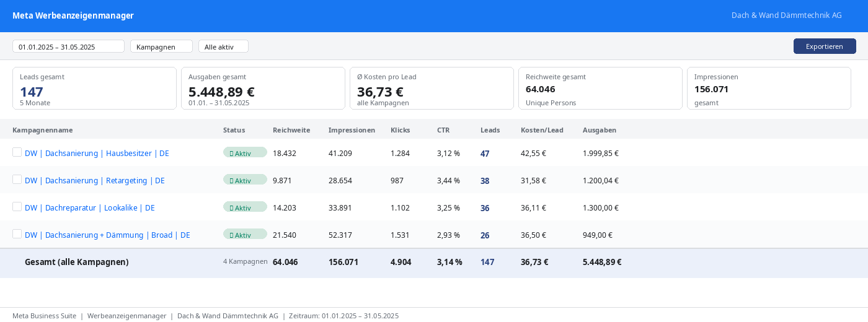Click clicks value 1.102
Viewport: 868px width, 322px height.
pos(400,208)
